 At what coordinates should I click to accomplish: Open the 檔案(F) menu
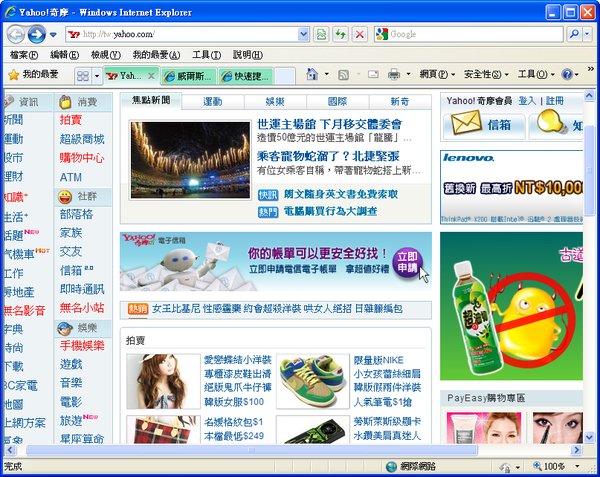pos(24,55)
